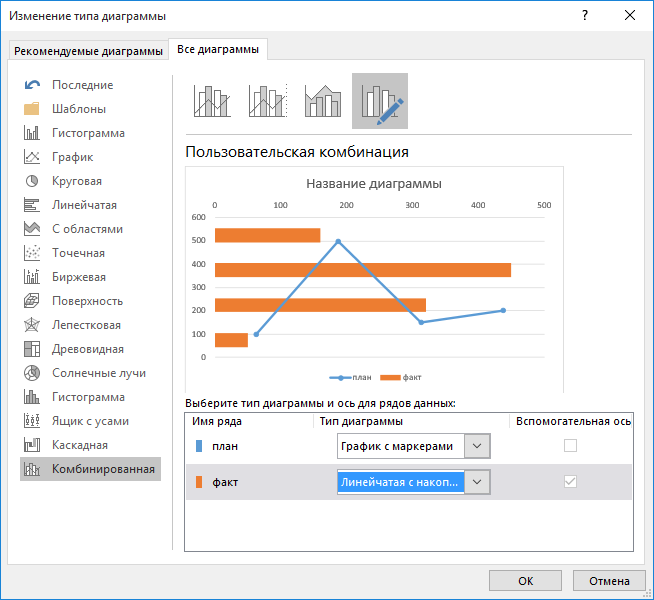Click the Ящик с усами box plot icon
The height and width of the screenshot is (600, 654).
click(x=32, y=421)
